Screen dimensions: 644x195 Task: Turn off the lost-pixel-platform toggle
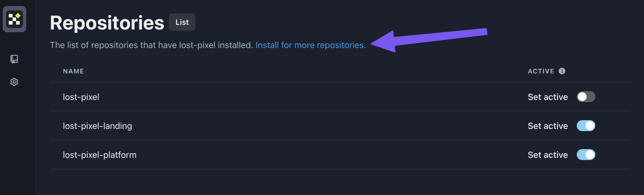click(x=586, y=155)
